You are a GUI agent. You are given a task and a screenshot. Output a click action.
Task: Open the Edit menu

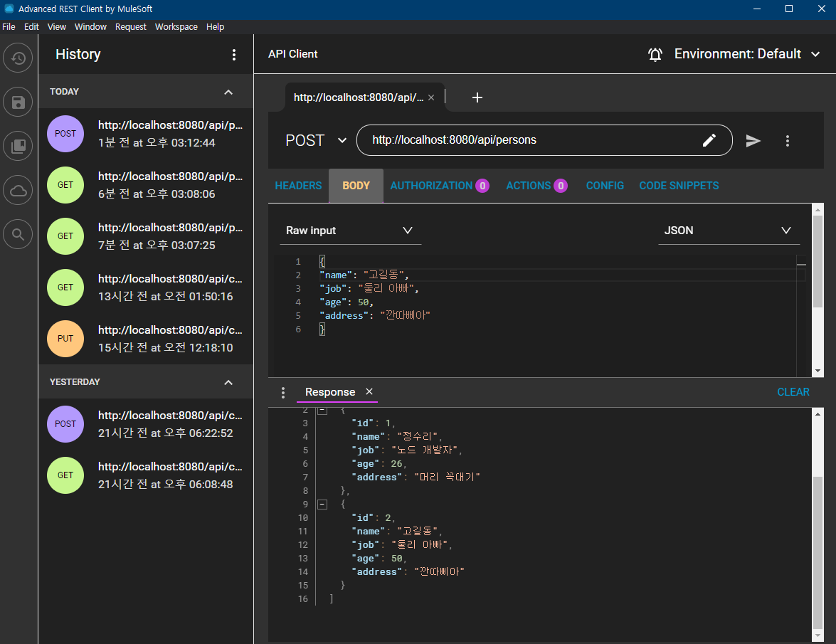tap(31, 26)
